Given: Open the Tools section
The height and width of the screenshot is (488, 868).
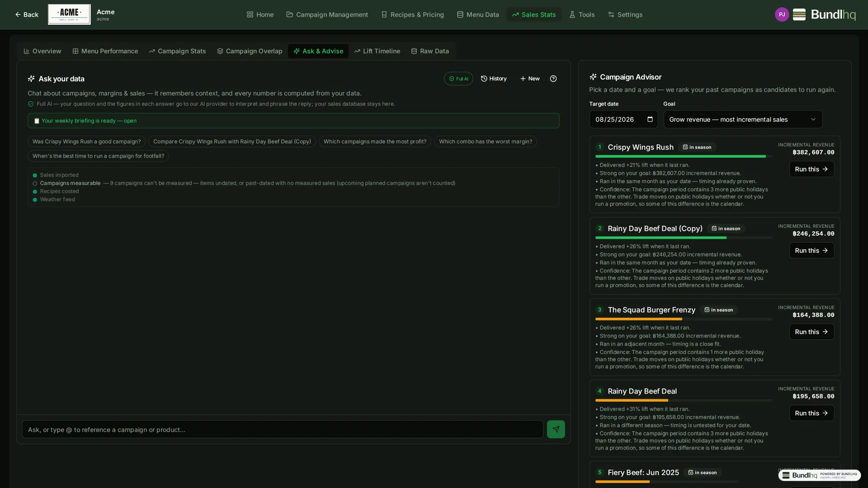Looking at the screenshot, I should [x=582, y=14].
